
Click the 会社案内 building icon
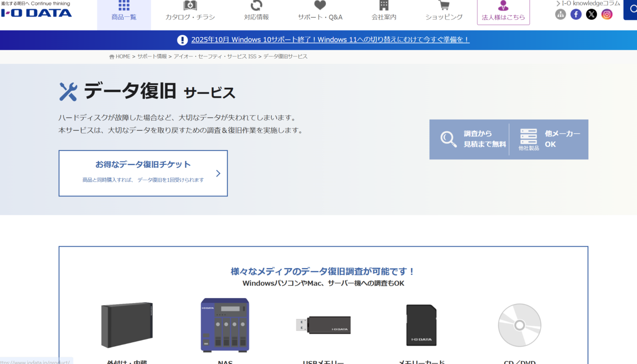coord(384,5)
